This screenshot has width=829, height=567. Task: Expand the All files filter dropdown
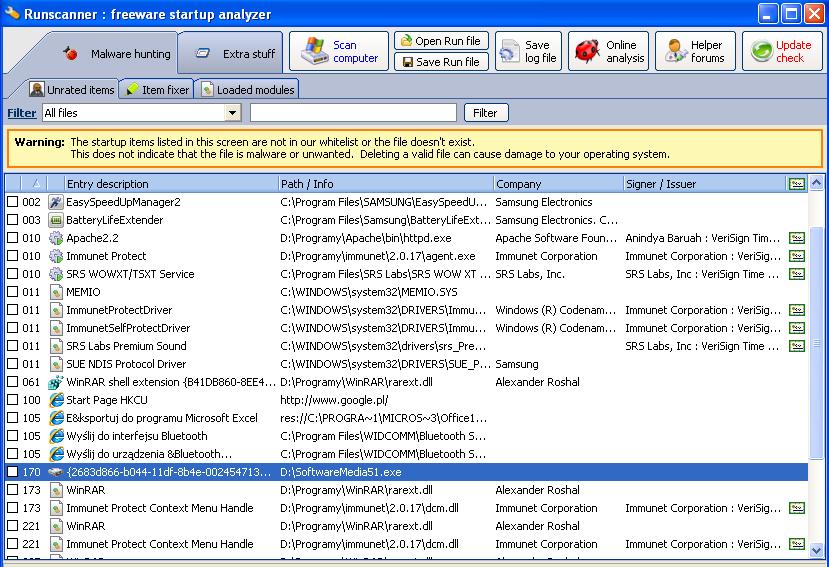click(x=232, y=113)
